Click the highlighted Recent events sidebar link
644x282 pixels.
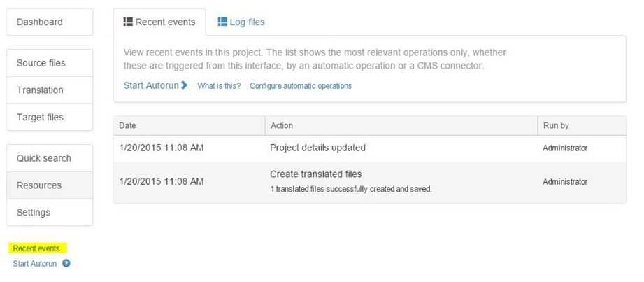[36, 248]
